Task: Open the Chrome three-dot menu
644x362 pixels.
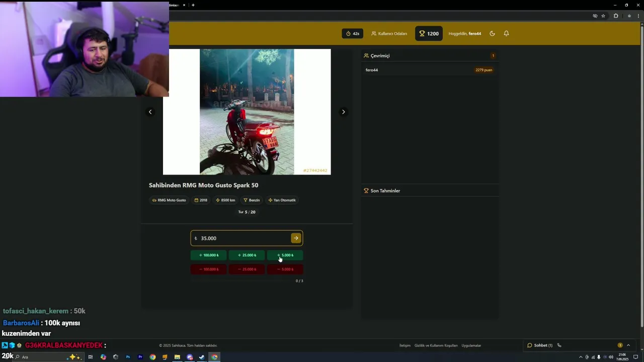Action: tap(639, 16)
